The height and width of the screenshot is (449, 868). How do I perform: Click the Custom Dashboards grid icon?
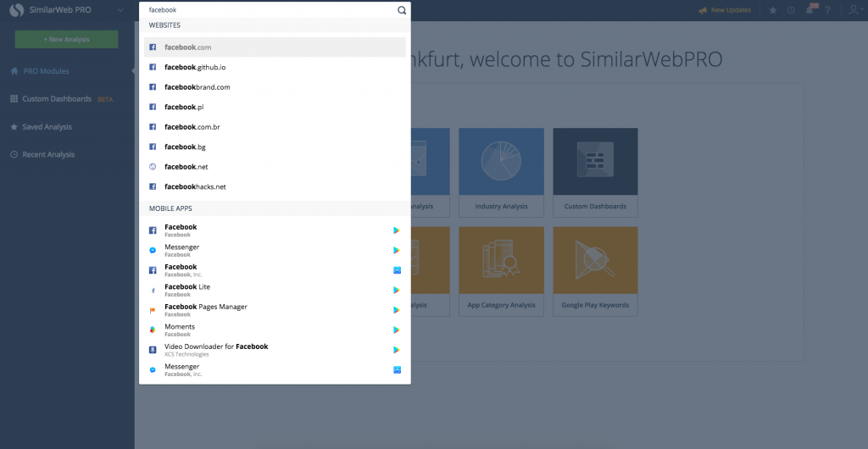[14, 98]
